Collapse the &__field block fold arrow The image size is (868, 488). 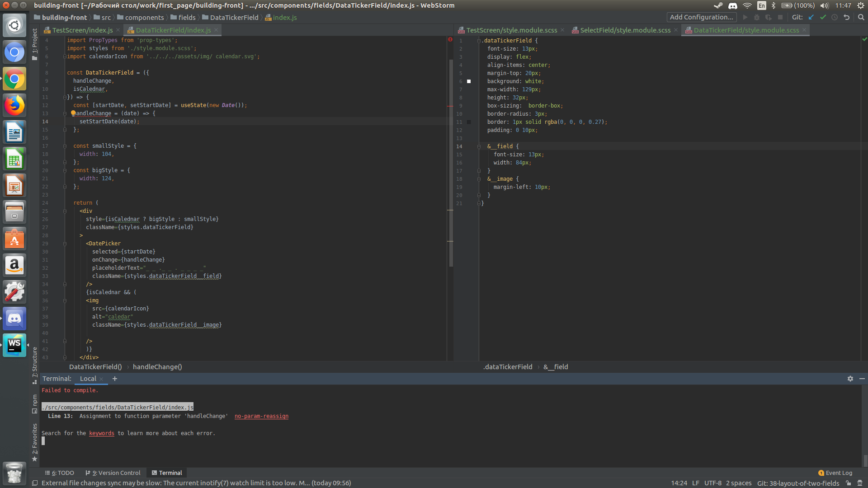[x=479, y=146]
